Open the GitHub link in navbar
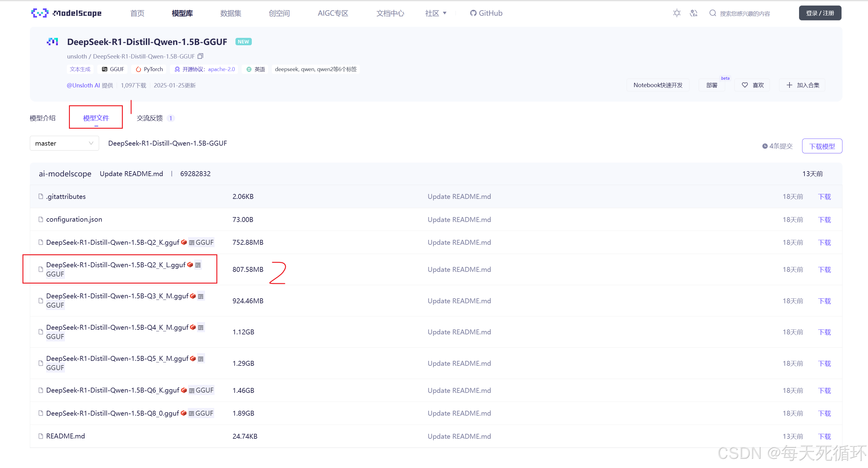Image resolution: width=868 pixels, height=468 pixels. tap(486, 13)
